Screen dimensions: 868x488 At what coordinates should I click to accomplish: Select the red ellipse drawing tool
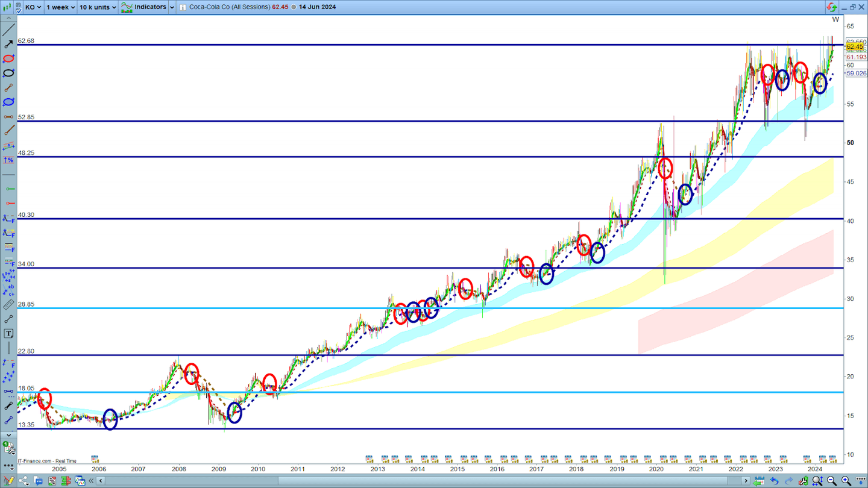pyautogui.click(x=8, y=58)
